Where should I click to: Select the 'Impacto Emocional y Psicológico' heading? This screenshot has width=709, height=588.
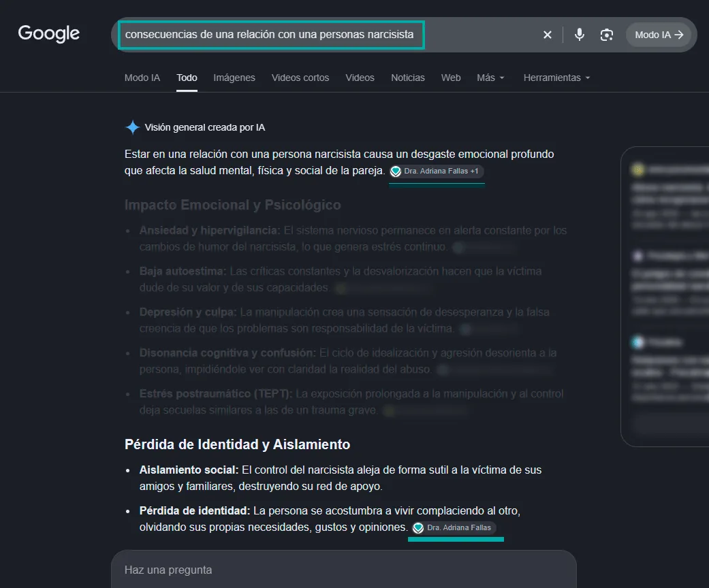click(232, 205)
